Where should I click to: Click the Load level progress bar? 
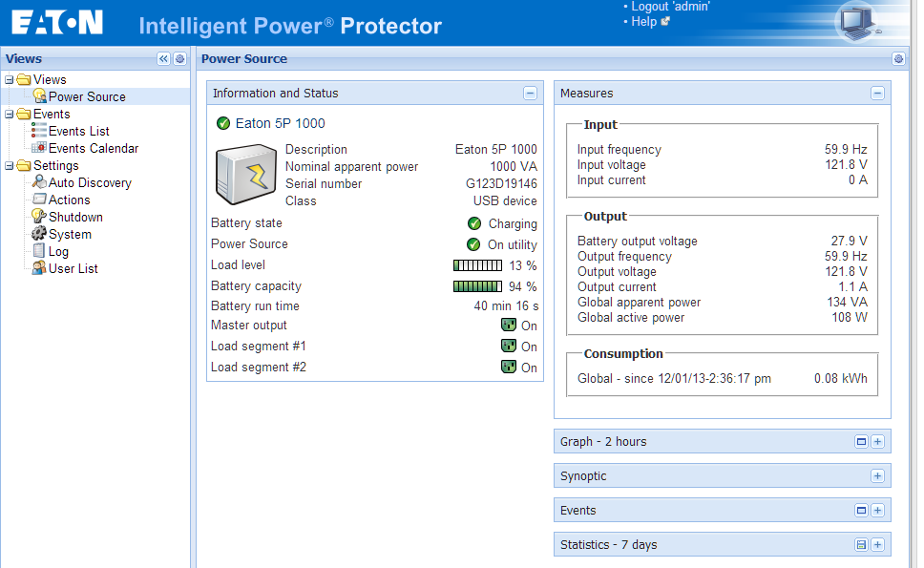(477, 265)
